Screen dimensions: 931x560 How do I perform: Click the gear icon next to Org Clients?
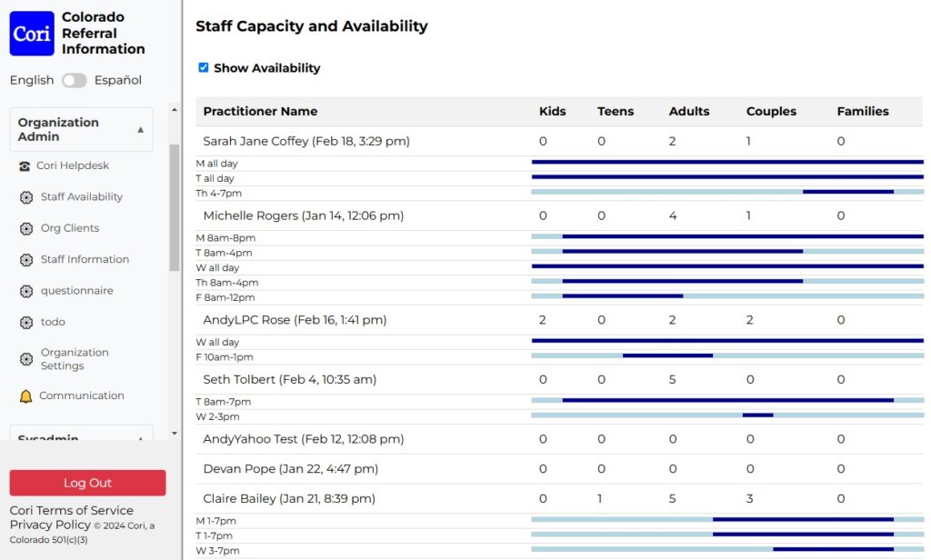(26, 229)
